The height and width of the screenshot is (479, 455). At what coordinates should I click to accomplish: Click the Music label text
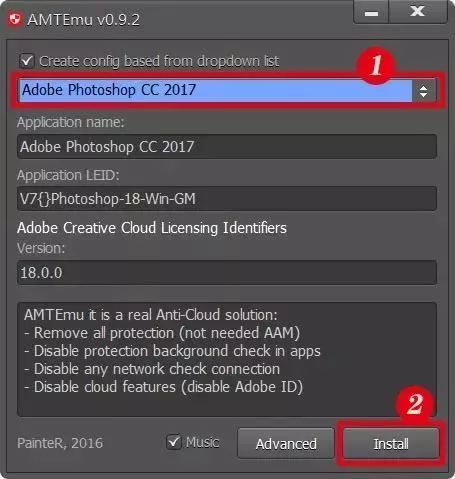202,442
